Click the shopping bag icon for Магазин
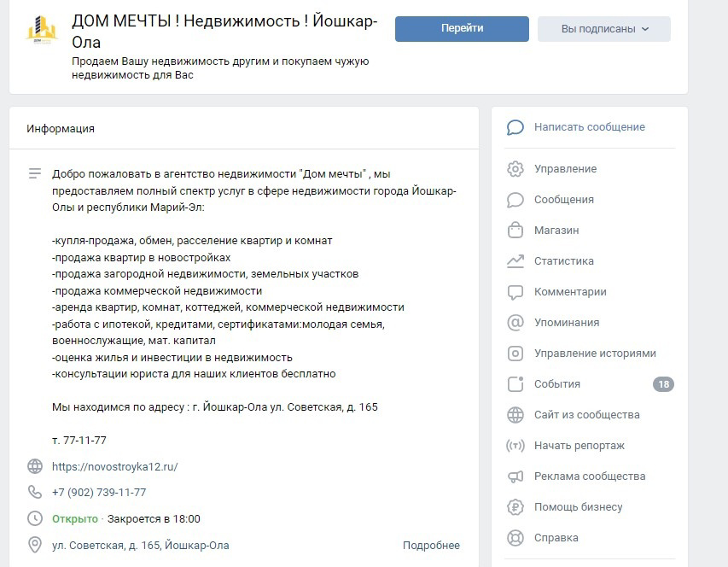The width and height of the screenshot is (728, 567). [515, 231]
